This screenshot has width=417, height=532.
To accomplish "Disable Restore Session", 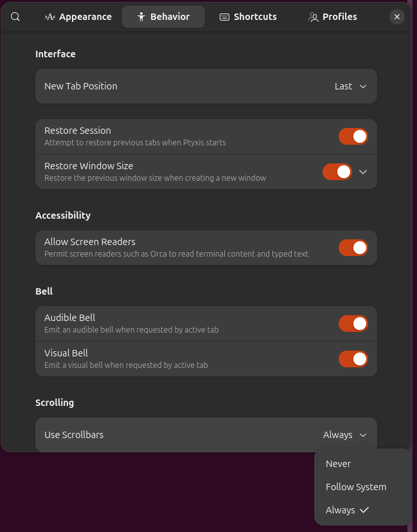I will click(x=353, y=136).
